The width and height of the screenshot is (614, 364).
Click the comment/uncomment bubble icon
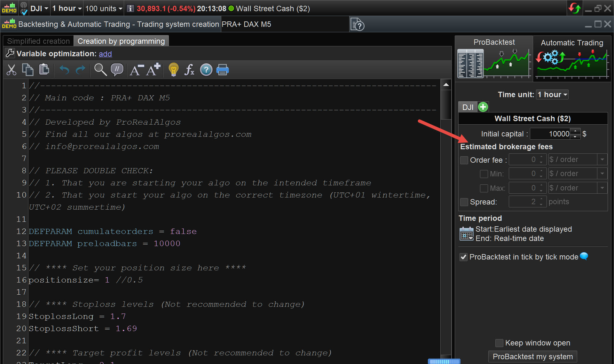(117, 70)
